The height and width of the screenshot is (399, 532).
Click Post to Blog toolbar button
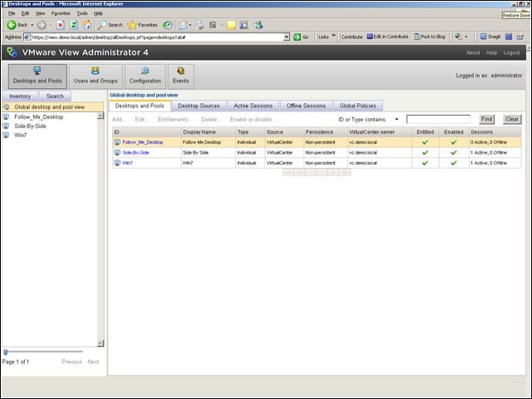pyautogui.click(x=430, y=37)
